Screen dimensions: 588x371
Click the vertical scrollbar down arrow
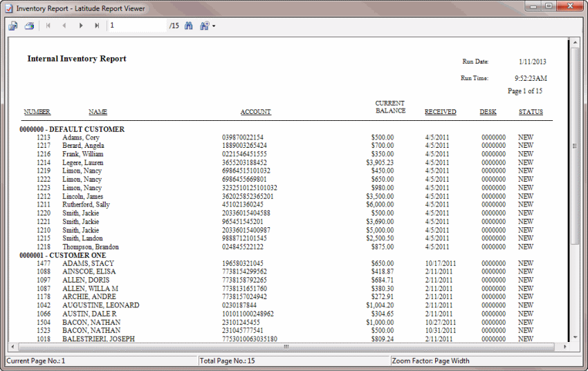(x=574, y=336)
